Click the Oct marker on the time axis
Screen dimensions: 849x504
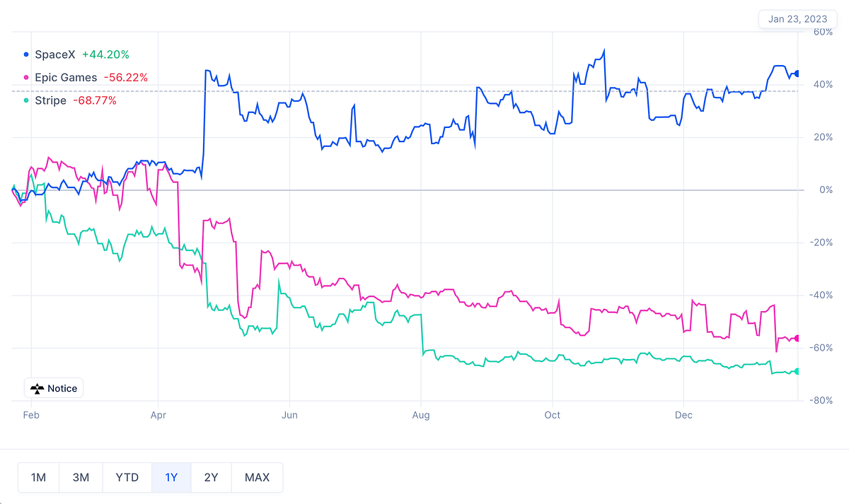click(552, 415)
